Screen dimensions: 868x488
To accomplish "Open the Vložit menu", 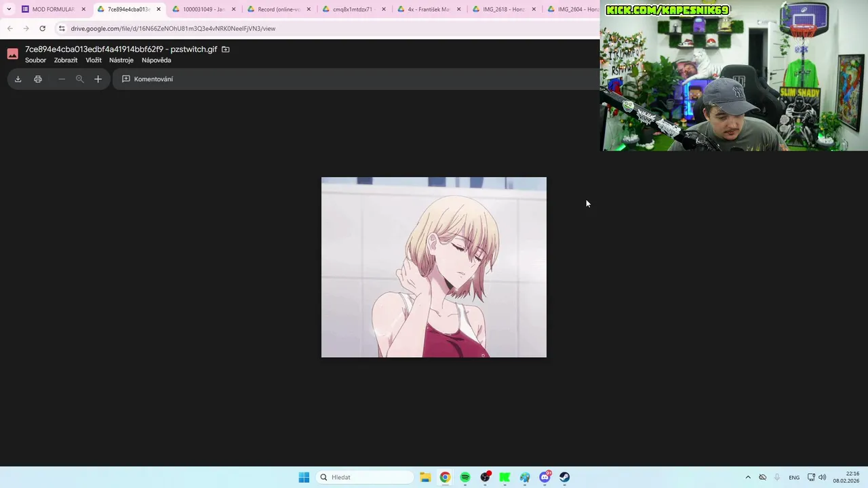I will pyautogui.click(x=94, y=60).
